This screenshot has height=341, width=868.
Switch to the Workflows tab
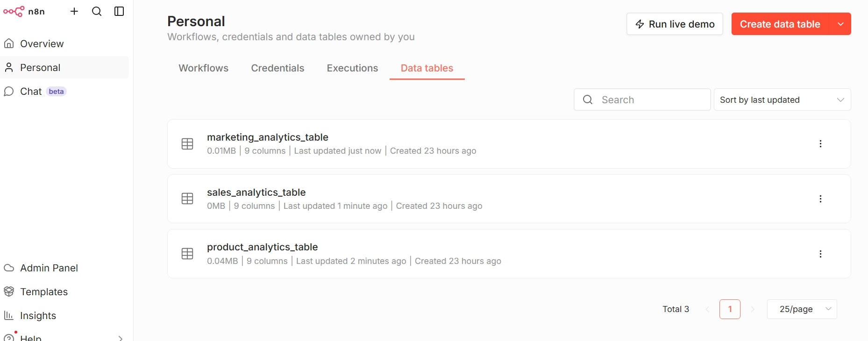pyautogui.click(x=203, y=68)
